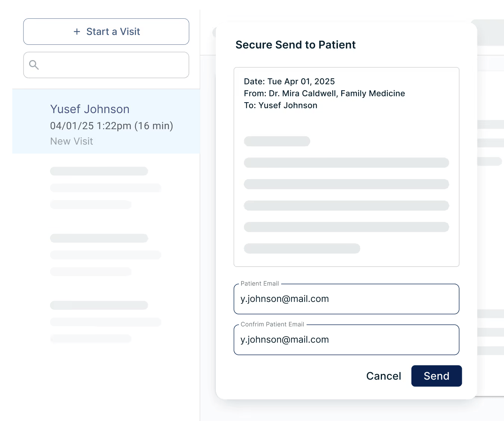This screenshot has height=421, width=504.
Task: Cancel the secure send dialog
Action: coord(383,376)
